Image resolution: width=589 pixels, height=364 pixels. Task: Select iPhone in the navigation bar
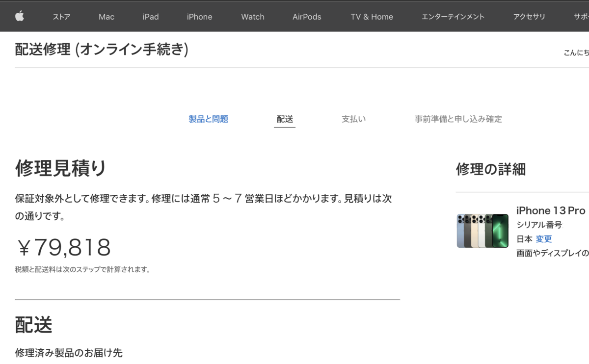(199, 17)
